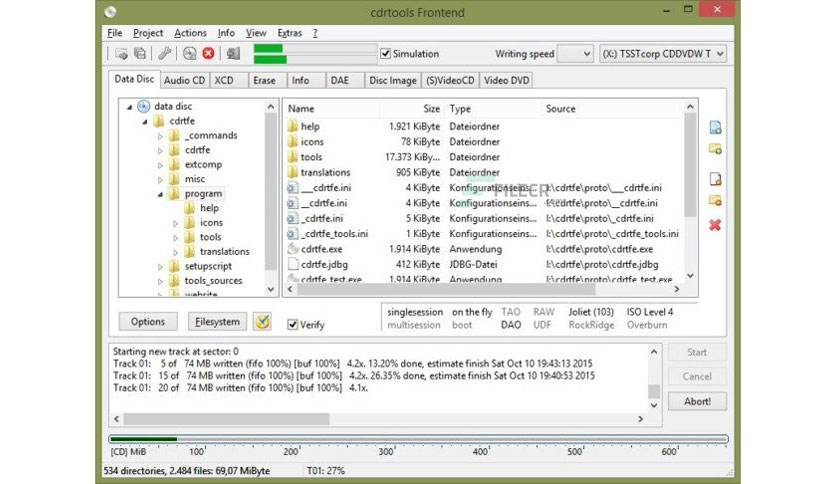836x484 pixels.
Task: Click the disc toolbar icon
Action: pyautogui.click(x=189, y=53)
